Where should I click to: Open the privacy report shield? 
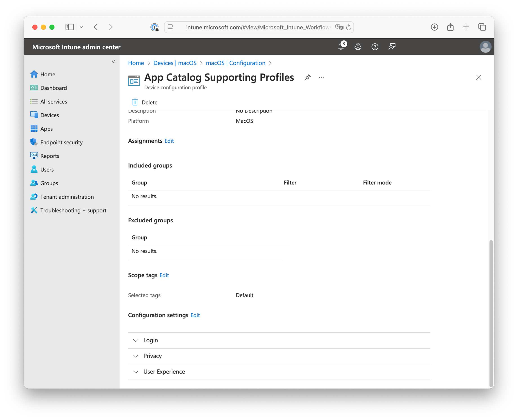[154, 27]
